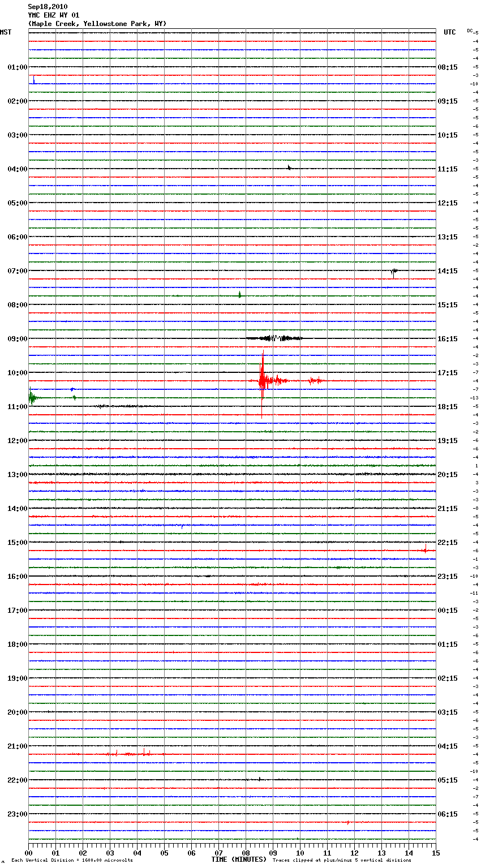This screenshot has height=868, width=481.
Task: Click the green burst at start of 10:45 trace
Action: click(x=32, y=398)
